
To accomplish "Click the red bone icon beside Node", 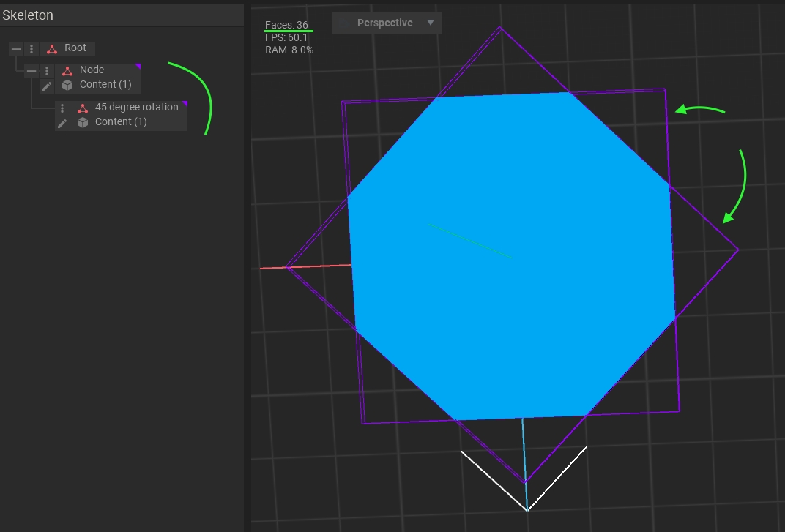I will click(67, 71).
